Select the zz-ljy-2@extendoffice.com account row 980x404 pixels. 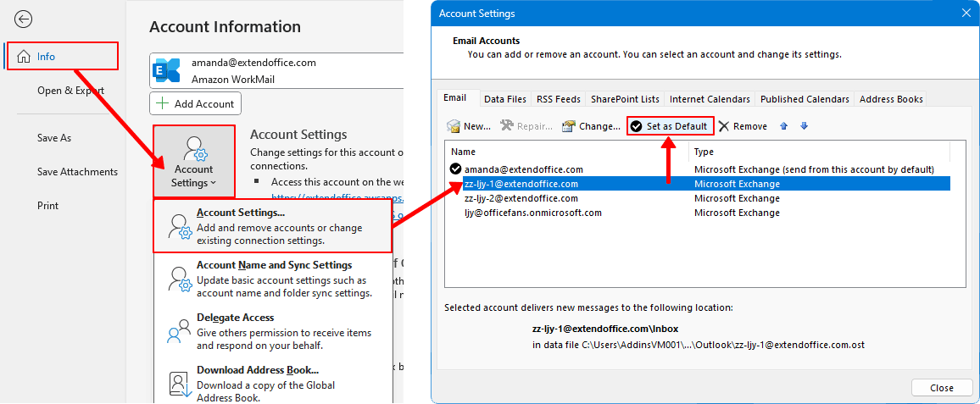[698, 198]
